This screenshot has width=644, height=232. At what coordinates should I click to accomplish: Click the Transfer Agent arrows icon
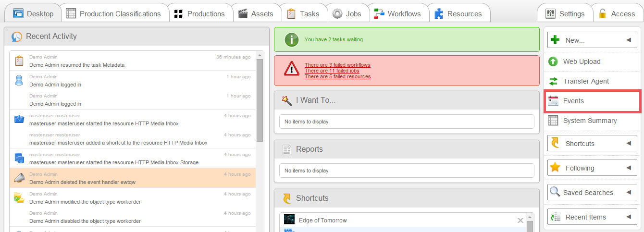[554, 81]
